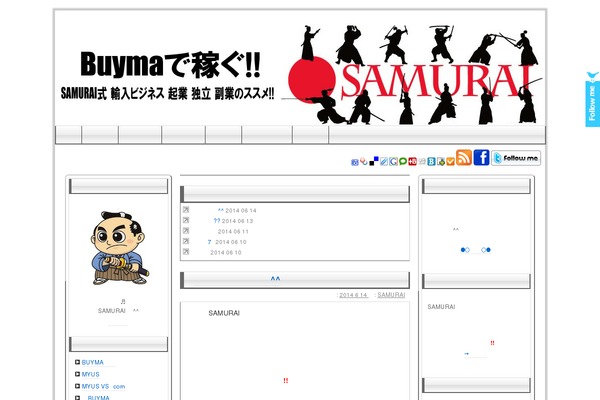600x400 pixels.
Task: Click the blue 'B' bookmark icon
Action: point(431,162)
